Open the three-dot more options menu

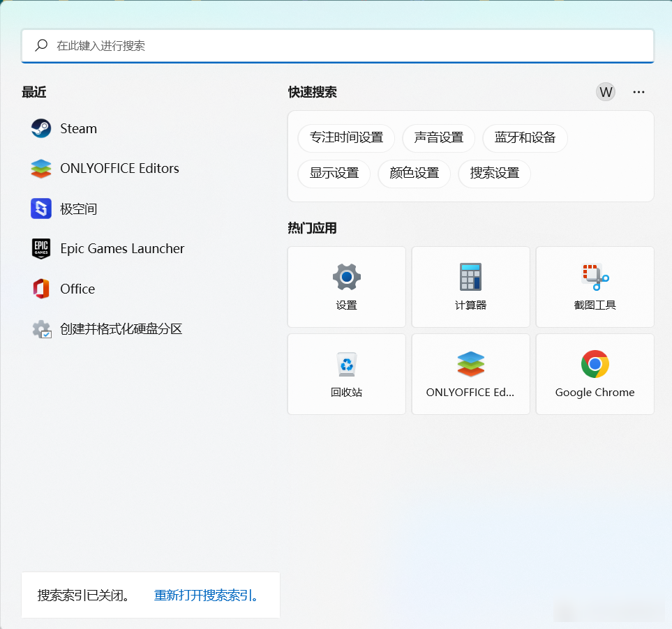[x=639, y=92]
